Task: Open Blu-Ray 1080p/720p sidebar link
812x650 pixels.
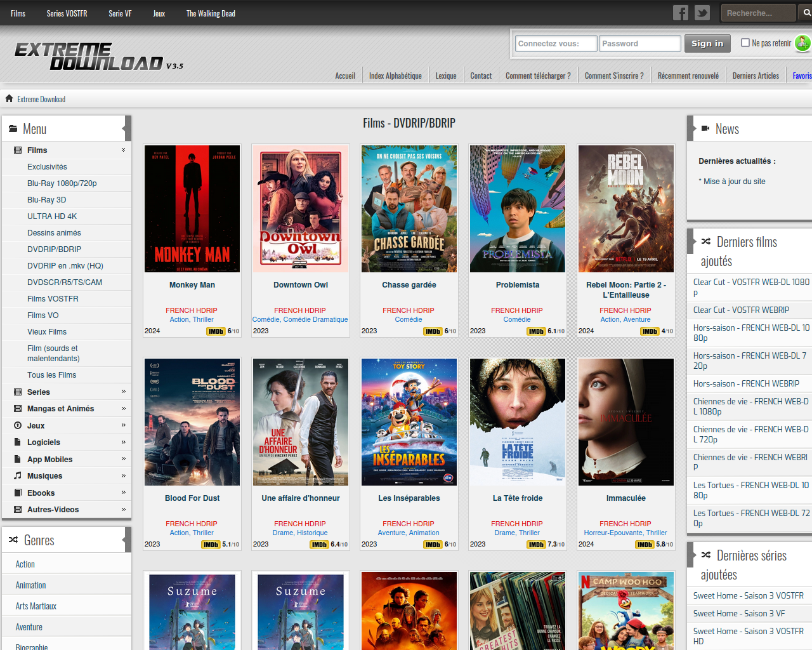Action: pos(62,183)
